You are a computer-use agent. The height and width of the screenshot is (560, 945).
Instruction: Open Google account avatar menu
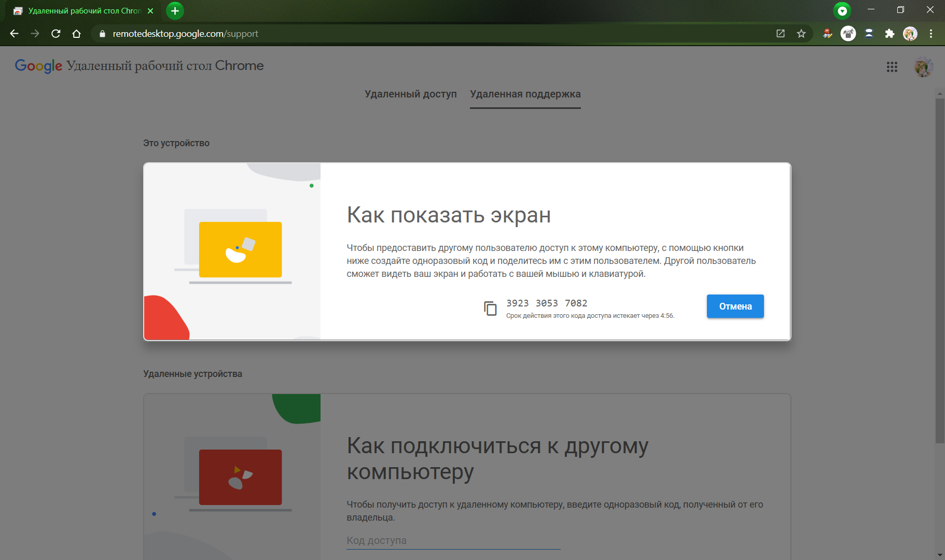(923, 67)
